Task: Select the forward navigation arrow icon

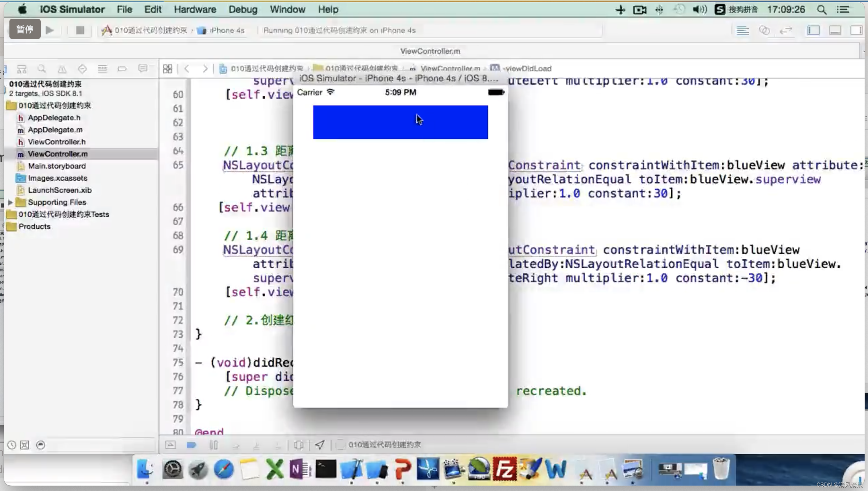Action: pyautogui.click(x=204, y=69)
